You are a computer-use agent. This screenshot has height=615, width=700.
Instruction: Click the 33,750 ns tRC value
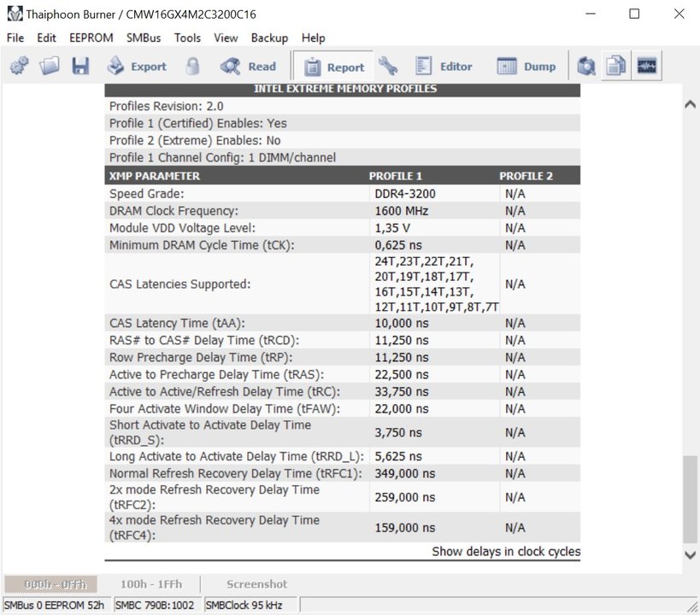pyautogui.click(x=402, y=391)
